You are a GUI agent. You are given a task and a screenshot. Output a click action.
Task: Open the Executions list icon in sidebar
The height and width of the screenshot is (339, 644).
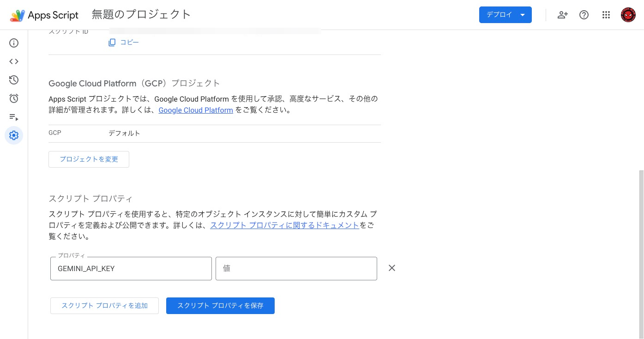pyautogui.click(x=14, y=117)
